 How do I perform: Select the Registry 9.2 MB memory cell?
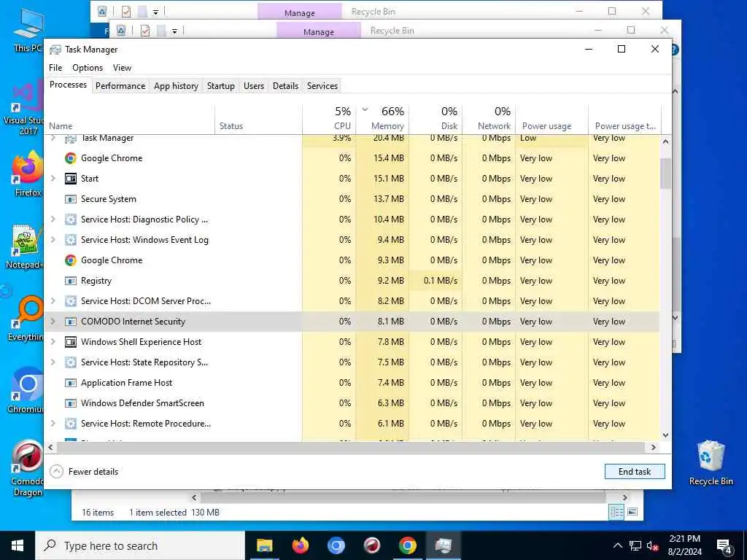[382, 281]
